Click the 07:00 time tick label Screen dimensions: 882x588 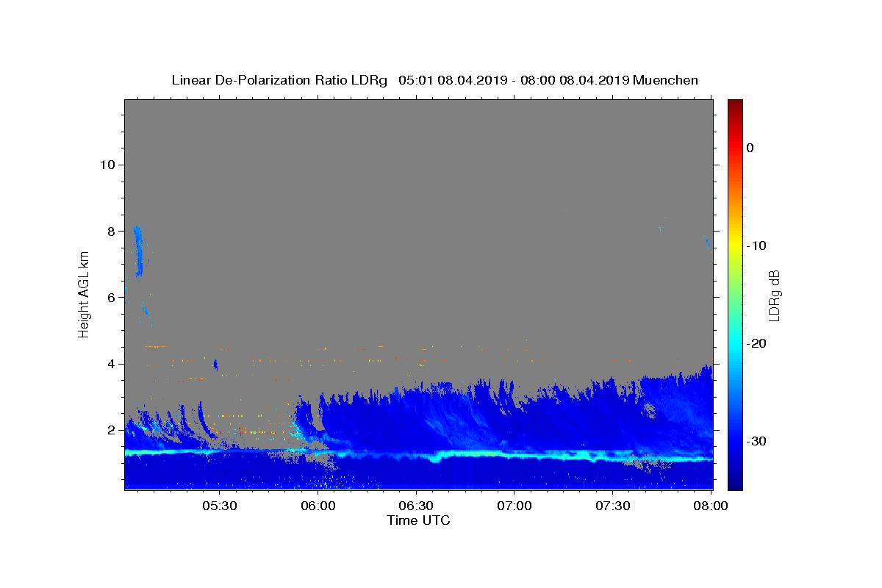514,506
